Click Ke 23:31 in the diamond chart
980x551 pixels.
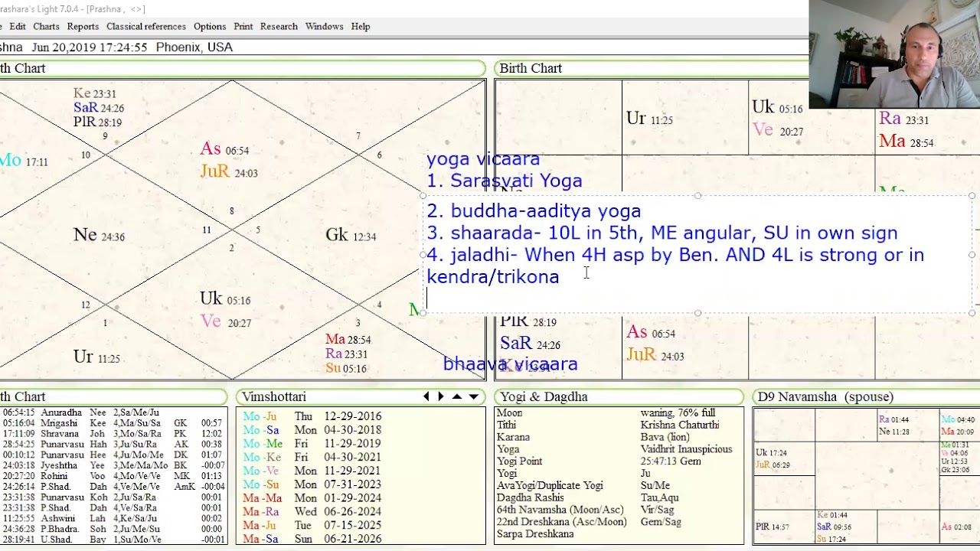tap(94, 93)
